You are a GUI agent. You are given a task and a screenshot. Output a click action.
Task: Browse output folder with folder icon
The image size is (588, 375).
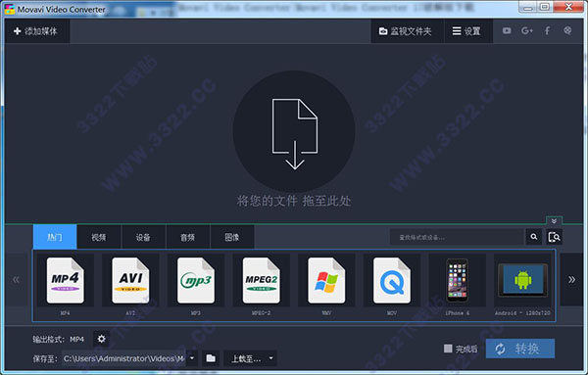[211, 358]
